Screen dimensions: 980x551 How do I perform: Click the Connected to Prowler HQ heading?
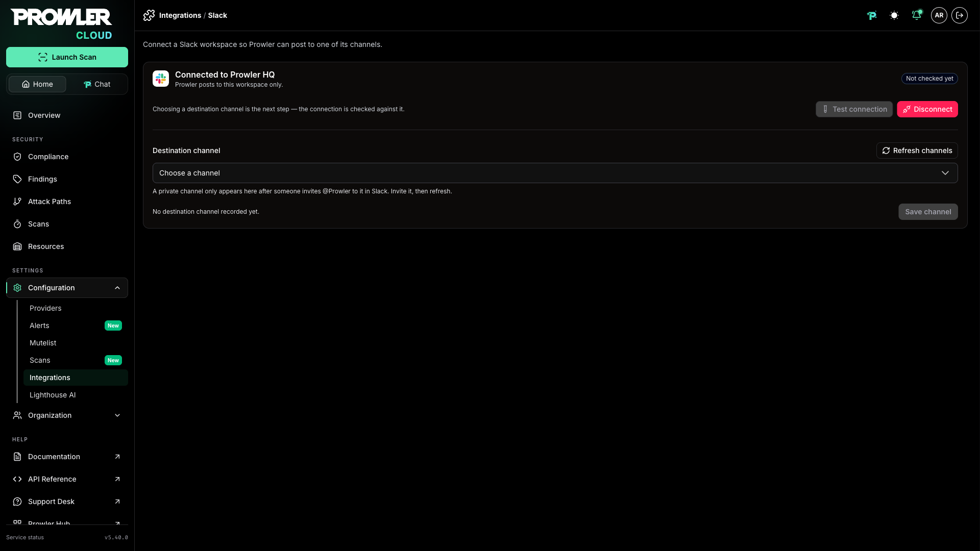[x=225, y=74]
